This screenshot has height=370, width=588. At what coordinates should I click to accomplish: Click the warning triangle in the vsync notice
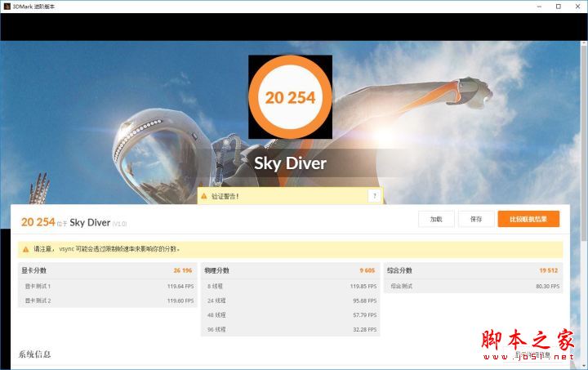pos(25,249)
